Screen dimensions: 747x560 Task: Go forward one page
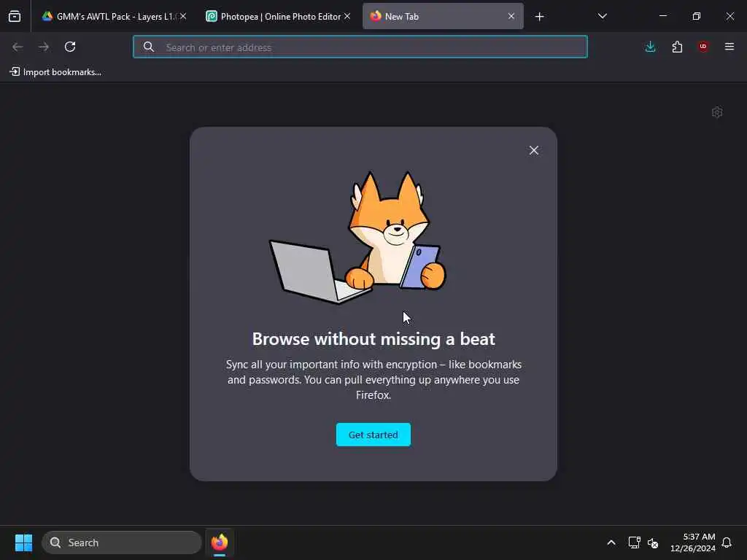[x=44, y=47]
